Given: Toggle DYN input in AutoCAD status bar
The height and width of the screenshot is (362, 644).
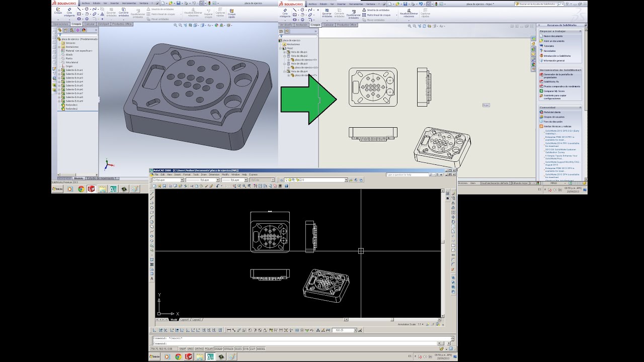Looking at the screenshot, I should (246, 349).
